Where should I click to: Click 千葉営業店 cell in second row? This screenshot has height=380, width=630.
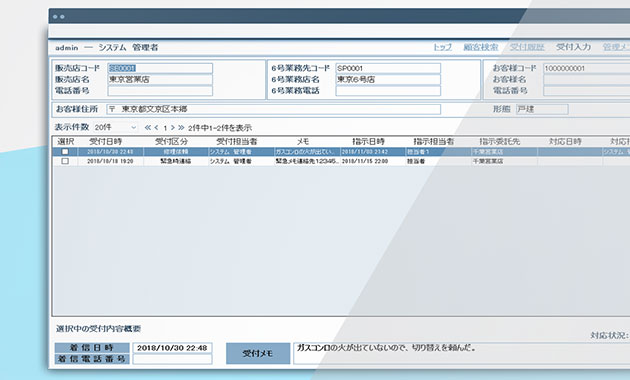504,161
